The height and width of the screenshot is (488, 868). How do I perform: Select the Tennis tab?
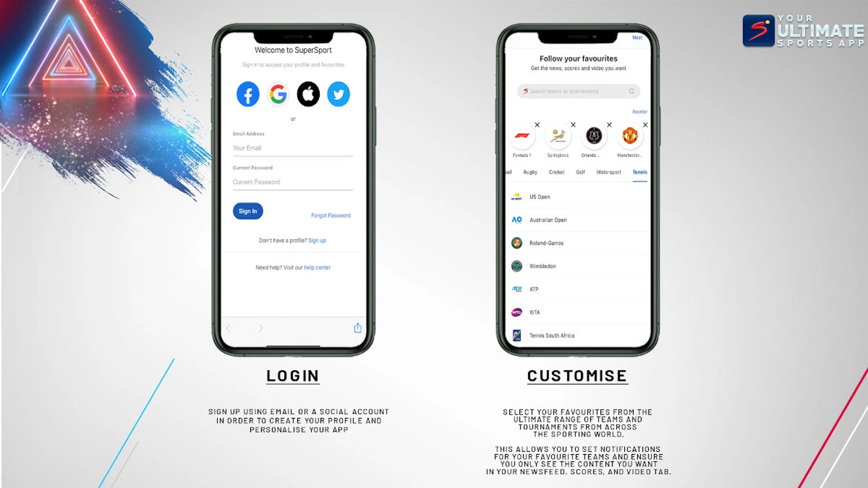tap(639, 172)
